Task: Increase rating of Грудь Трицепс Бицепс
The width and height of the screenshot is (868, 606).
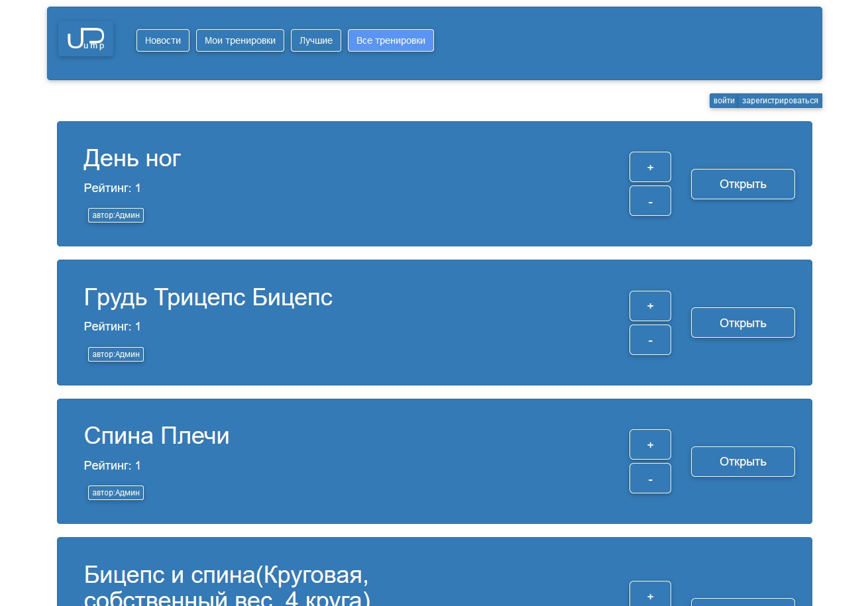Action: [x=650, y=306]
